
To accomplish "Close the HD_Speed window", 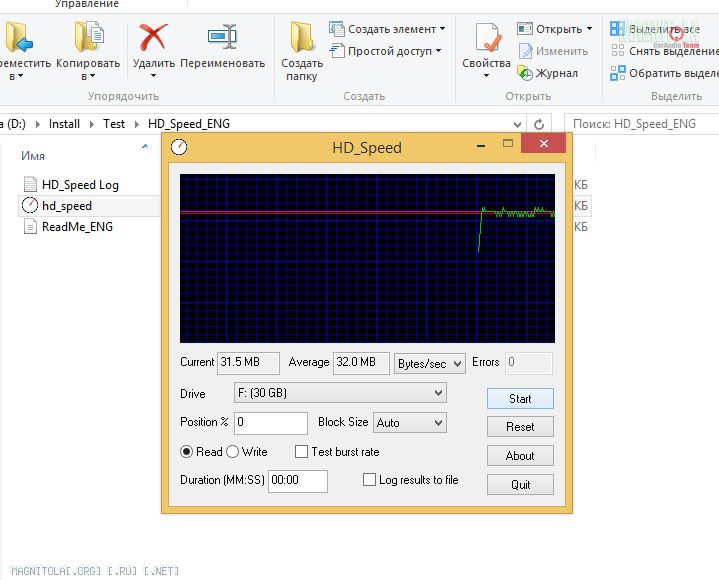I will click(x=543, y=144).
